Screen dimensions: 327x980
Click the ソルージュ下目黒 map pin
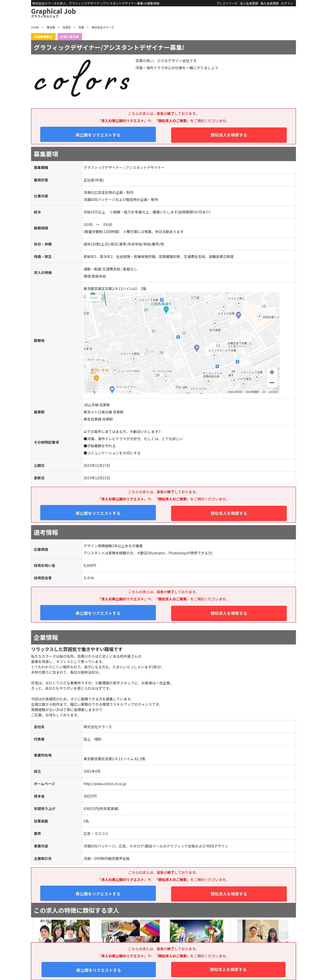click(x=257, y=378)
